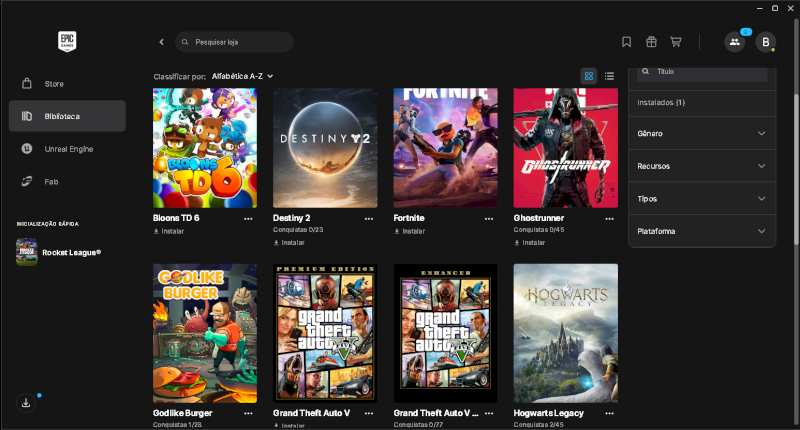Open the Grand Theft Auto V Premium Edition cover
Screen dimensions: 800x430
coord(325,333)
